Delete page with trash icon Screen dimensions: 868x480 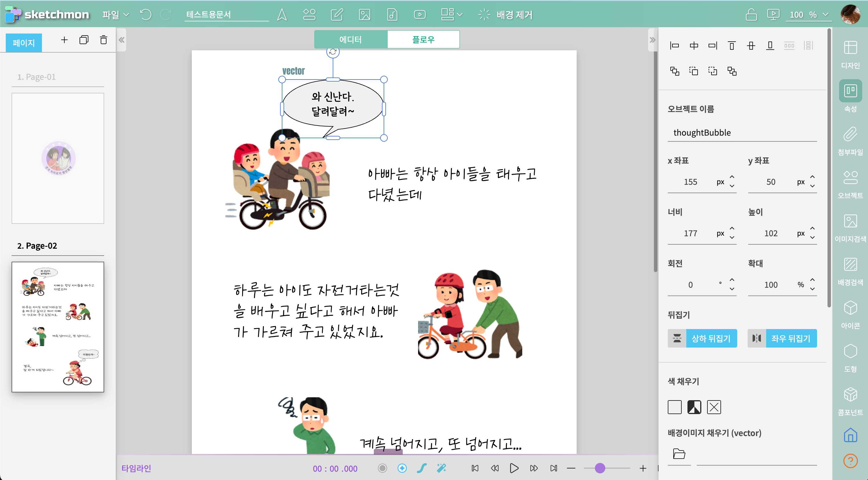tap(104, 40)
